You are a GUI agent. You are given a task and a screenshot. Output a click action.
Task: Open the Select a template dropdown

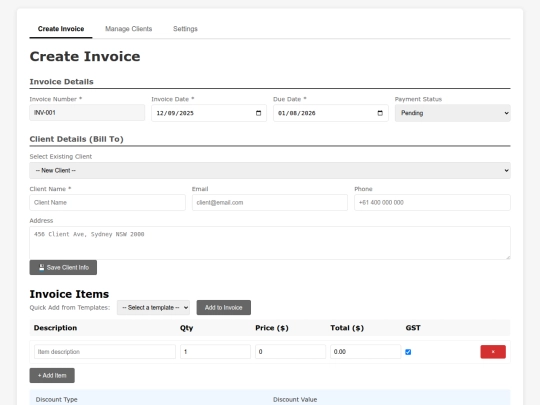pos(153,308)
